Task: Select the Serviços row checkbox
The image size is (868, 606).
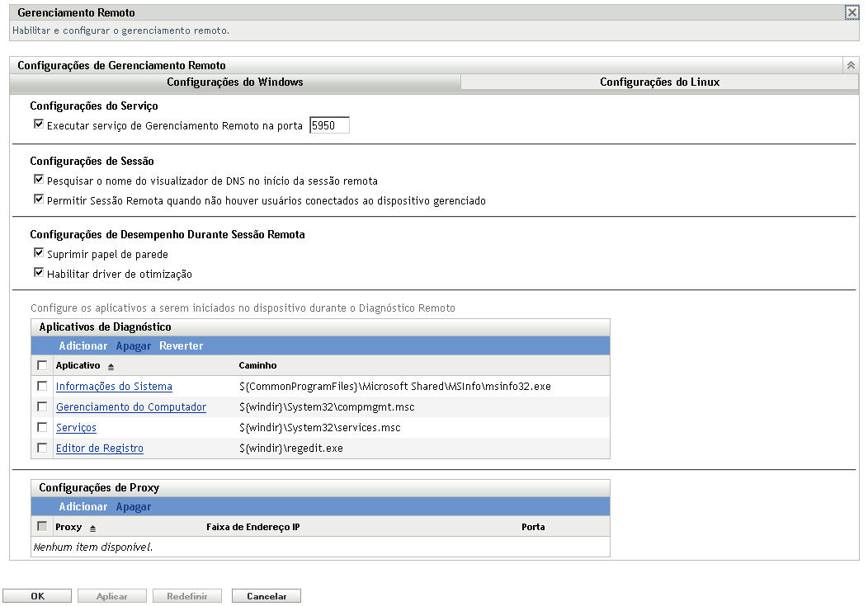Action: pyautogui.click(x=41, y=427)
